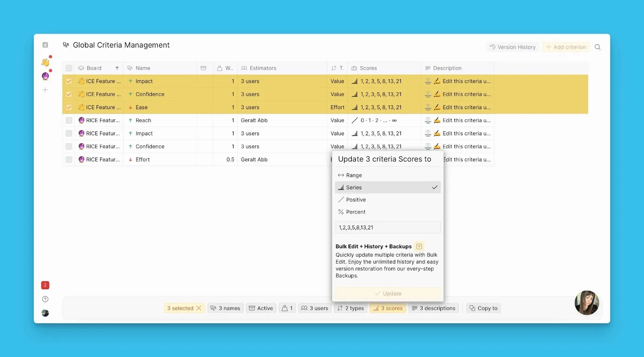Click the series values input field
Screen dimensions: 644x357
point(387,228)
